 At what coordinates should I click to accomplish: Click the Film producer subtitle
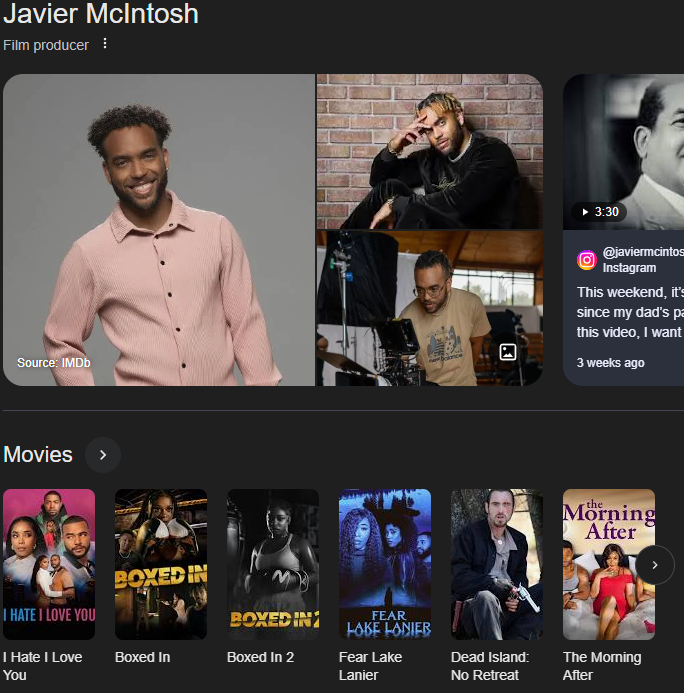(46, 45)
